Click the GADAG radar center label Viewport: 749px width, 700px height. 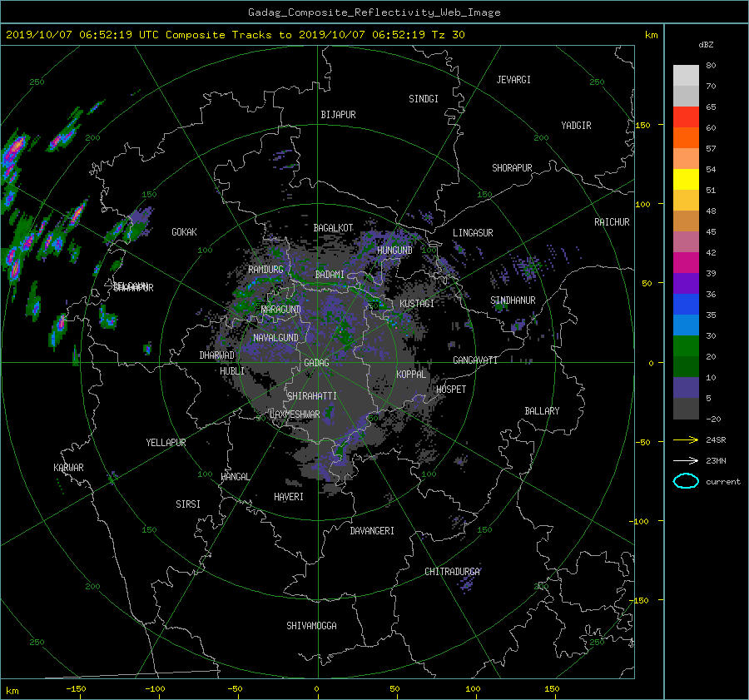point(317,363)
